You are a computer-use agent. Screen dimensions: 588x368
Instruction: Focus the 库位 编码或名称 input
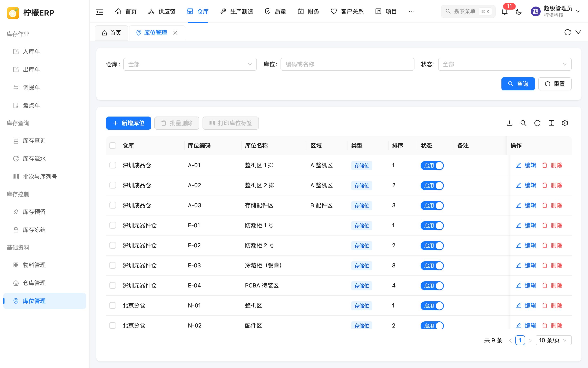pos(347,64)
